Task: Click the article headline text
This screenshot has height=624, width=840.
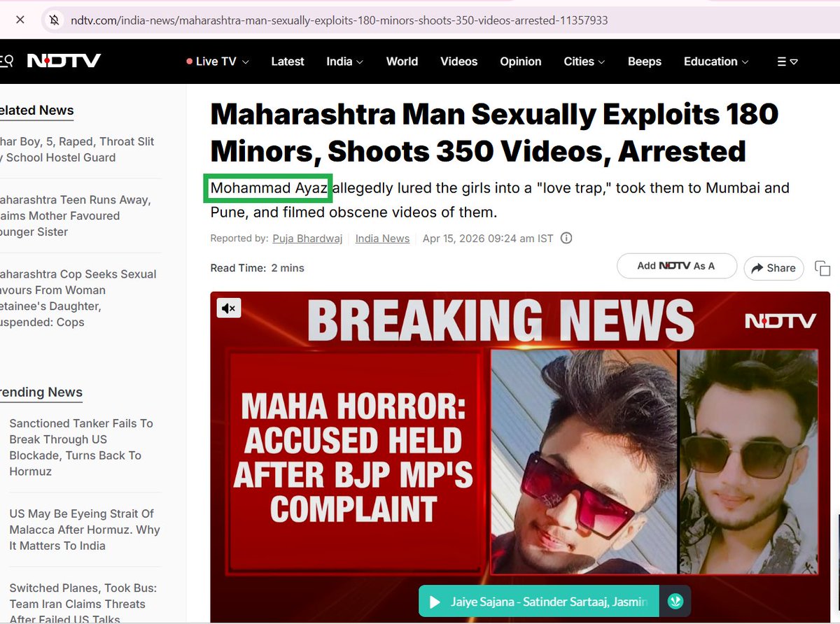Action: [494, 133]
